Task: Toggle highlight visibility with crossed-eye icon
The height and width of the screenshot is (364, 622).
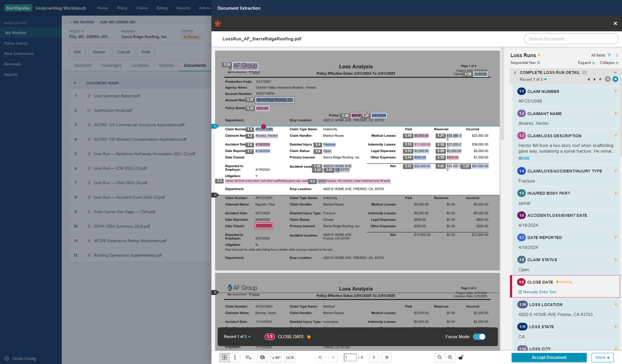Action: pos(262,357)
